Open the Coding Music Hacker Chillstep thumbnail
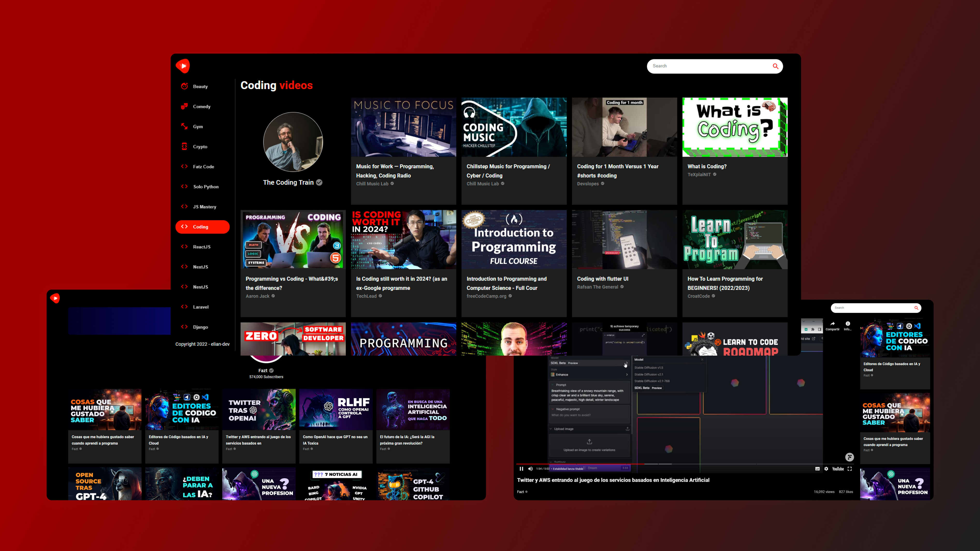 514,127
